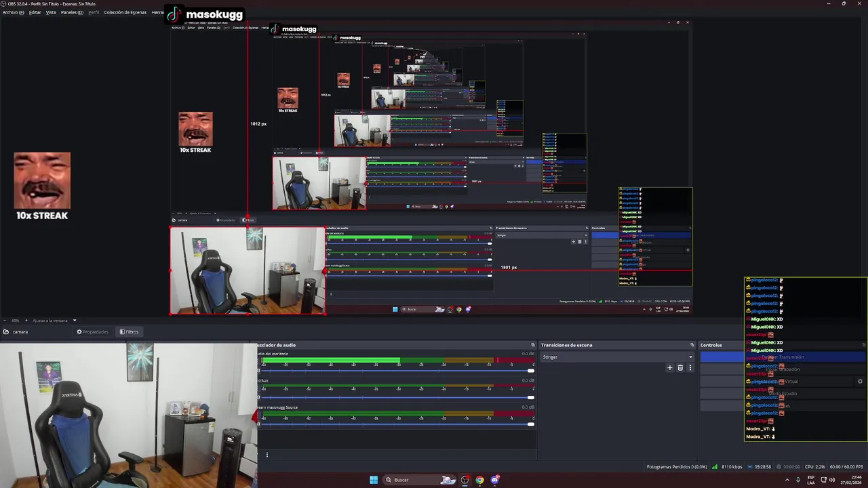
Task: Click the Filtros button for camara
Action: point(129,331)
